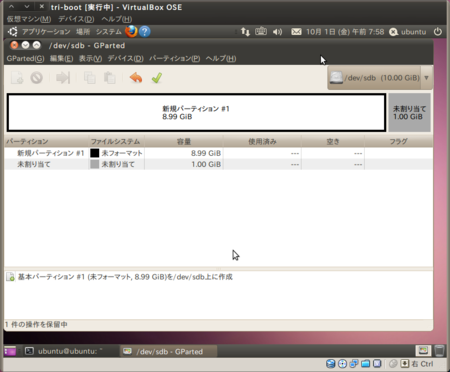This screenshot has width=450, height=372.
Task: Click the 空き column header
Action: (x=333, y=141)
